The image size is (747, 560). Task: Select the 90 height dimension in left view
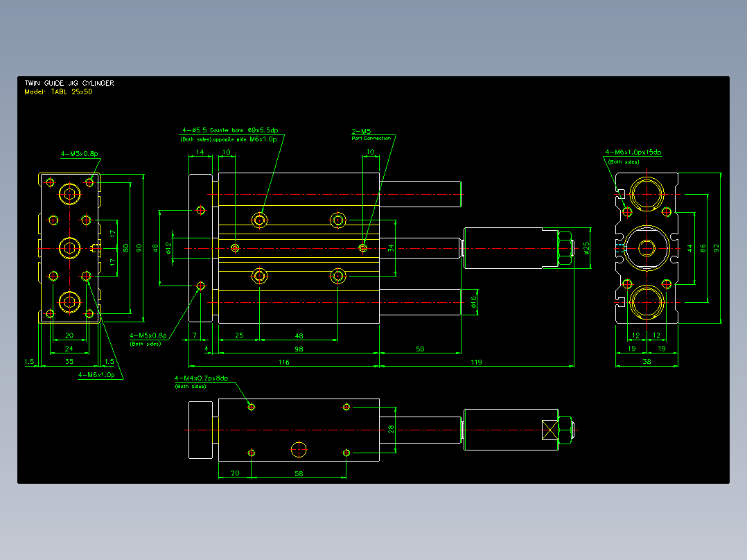point(139,248)
